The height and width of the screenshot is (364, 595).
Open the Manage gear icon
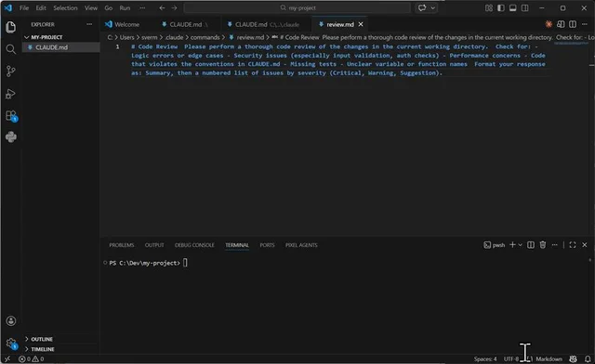(11, 344)
